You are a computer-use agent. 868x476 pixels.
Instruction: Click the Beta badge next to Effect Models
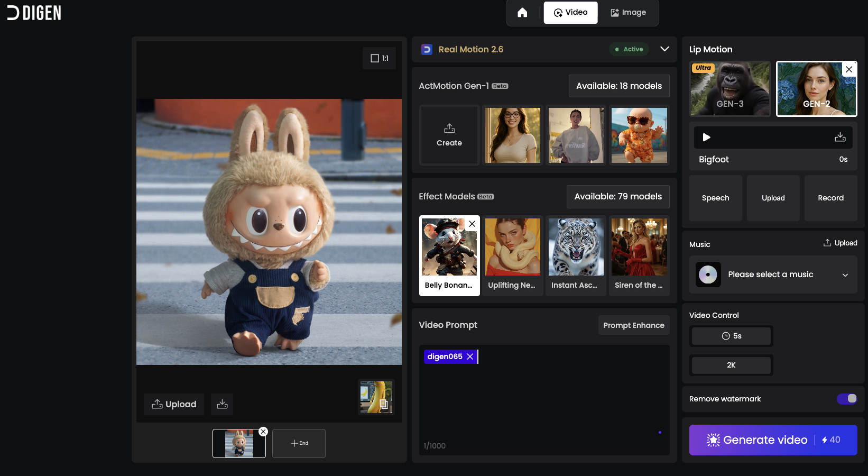click(x=486, y=197)
